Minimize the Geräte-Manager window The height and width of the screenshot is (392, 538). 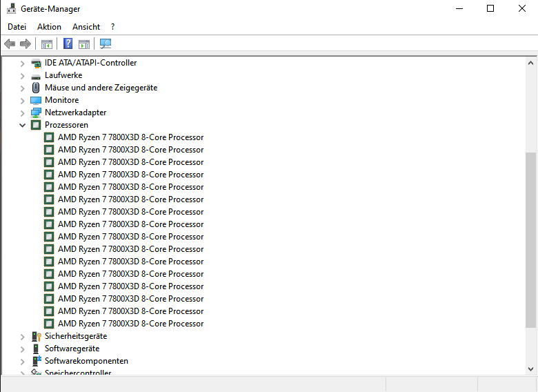(459, 8)
